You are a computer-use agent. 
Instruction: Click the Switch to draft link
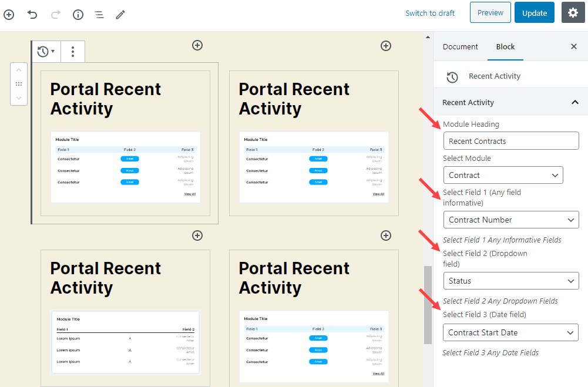[x=430, y=13]
